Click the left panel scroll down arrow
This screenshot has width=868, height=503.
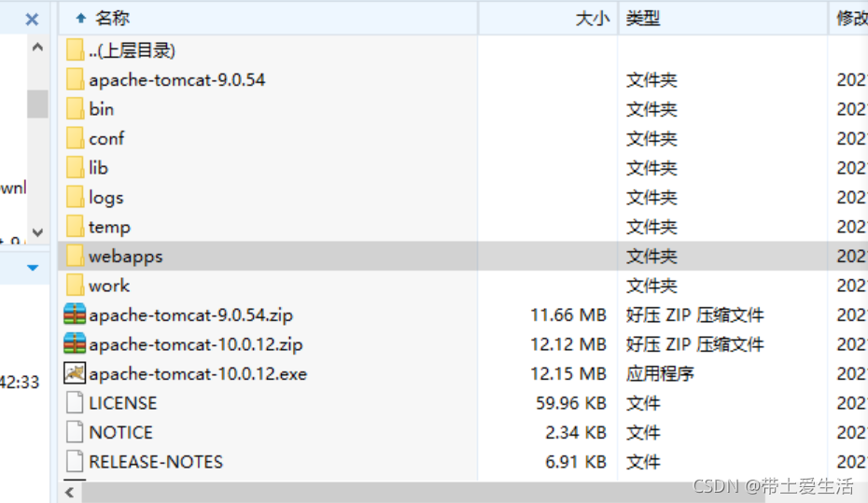coord(37,232)
